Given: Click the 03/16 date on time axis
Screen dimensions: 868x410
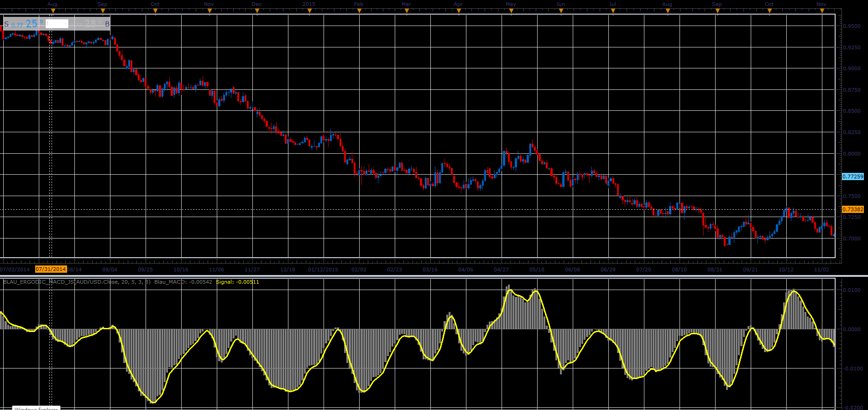Looking at the screenshot, I should [430, 270].
